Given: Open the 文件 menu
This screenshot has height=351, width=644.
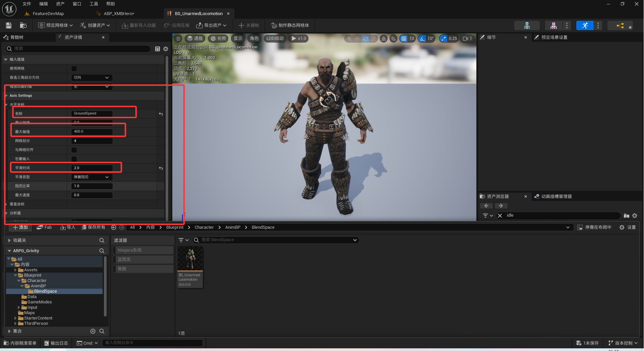Looking at the screenshot, I should pos(27,4).
